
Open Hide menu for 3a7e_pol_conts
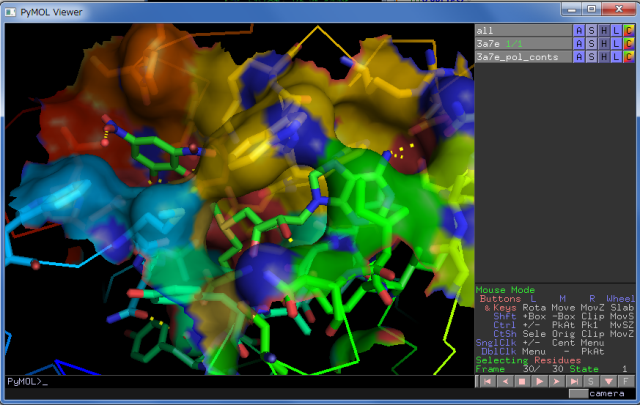[604, 57]
